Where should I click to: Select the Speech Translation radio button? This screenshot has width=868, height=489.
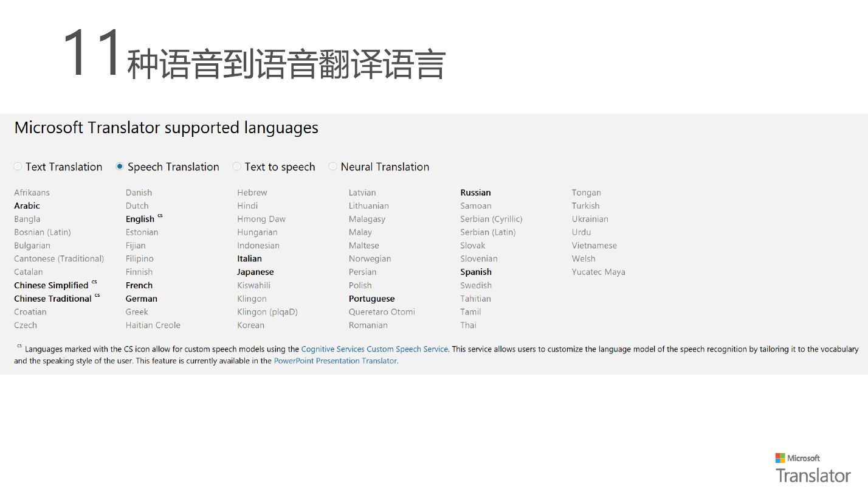click(x=120, y=167)
